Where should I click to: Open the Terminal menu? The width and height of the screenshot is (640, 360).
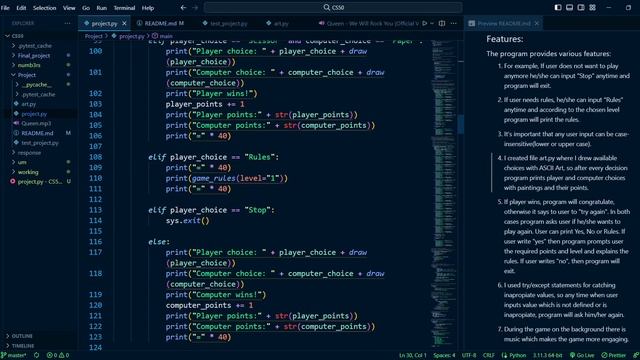tap(124, 8)
